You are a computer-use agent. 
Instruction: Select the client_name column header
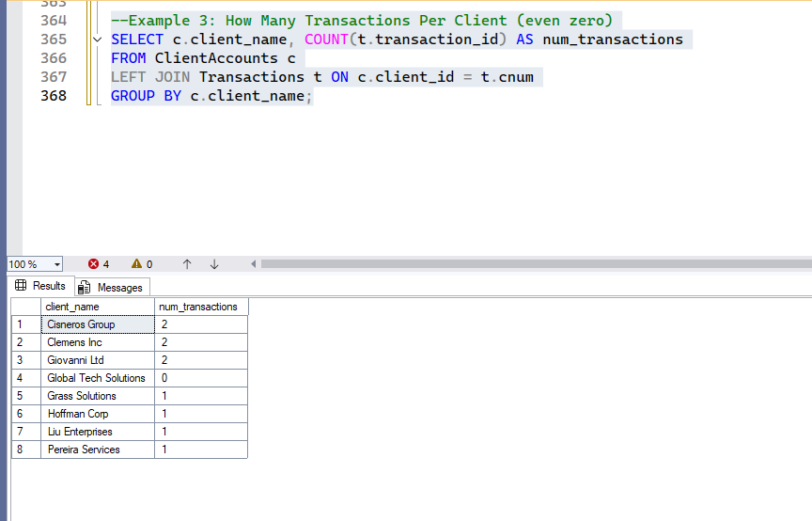click(x=98, y=307)
